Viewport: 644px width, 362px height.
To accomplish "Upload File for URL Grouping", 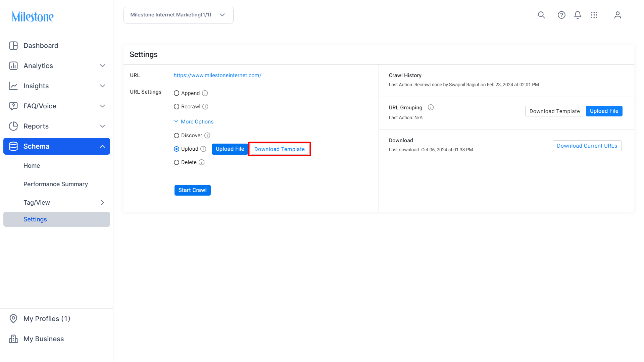I will 604,111.
